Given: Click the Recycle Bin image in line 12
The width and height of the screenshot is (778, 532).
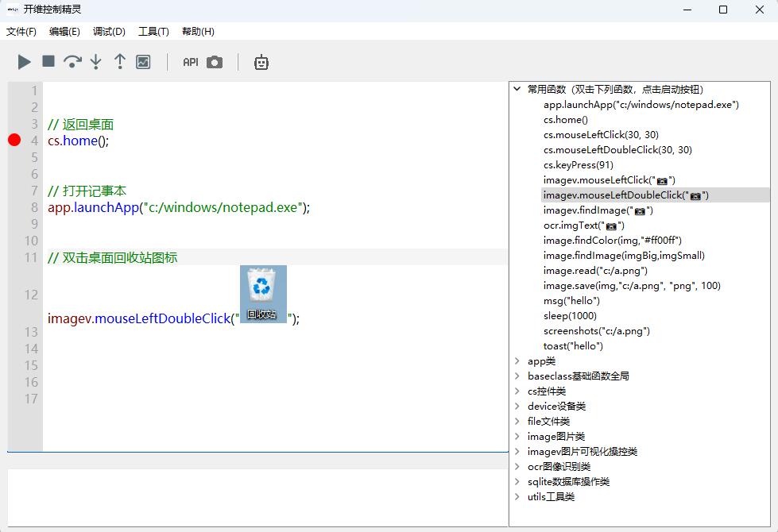Looking at the screenshot, I should pos(264,294).
